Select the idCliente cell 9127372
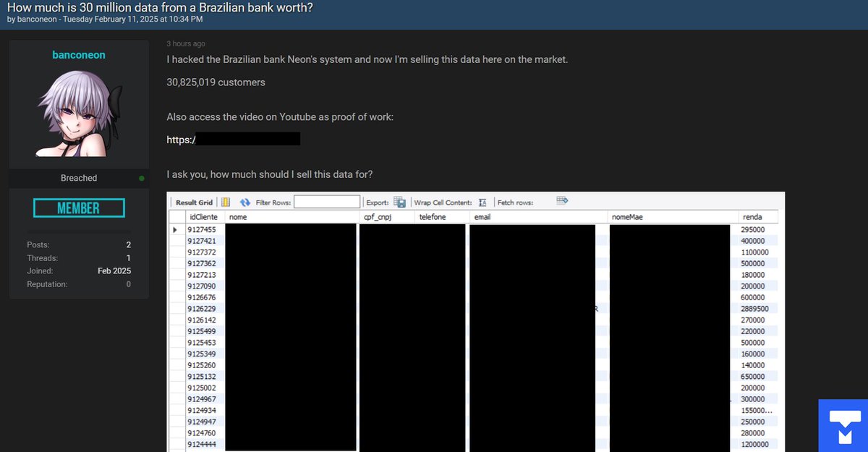Screen dimensions: 868x452 pyautogui.click(x=203, y=252)
